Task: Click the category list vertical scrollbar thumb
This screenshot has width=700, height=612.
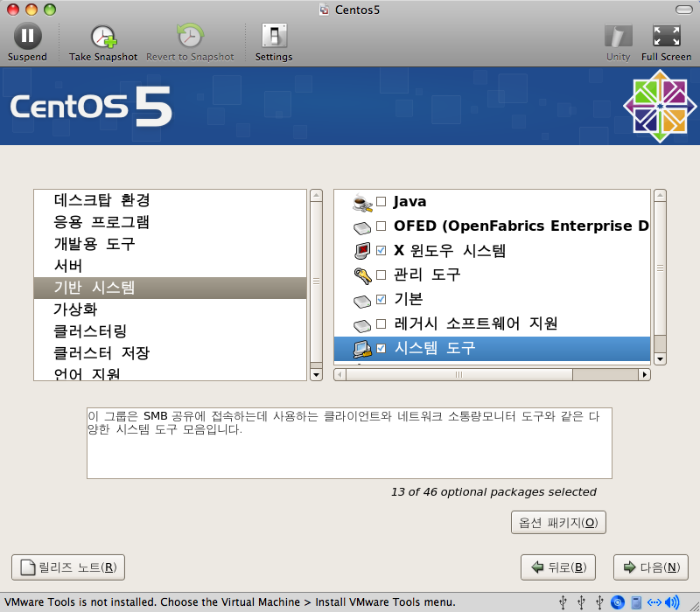Action: 316,282
